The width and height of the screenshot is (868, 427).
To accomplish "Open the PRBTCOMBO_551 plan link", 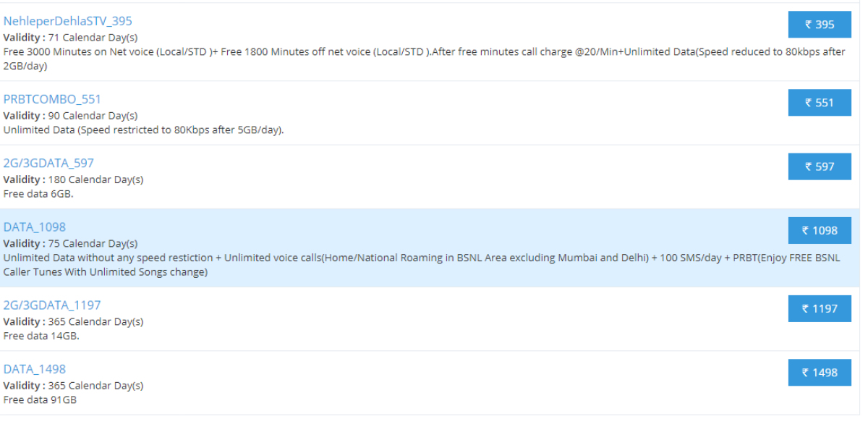I will click(52, 99).
